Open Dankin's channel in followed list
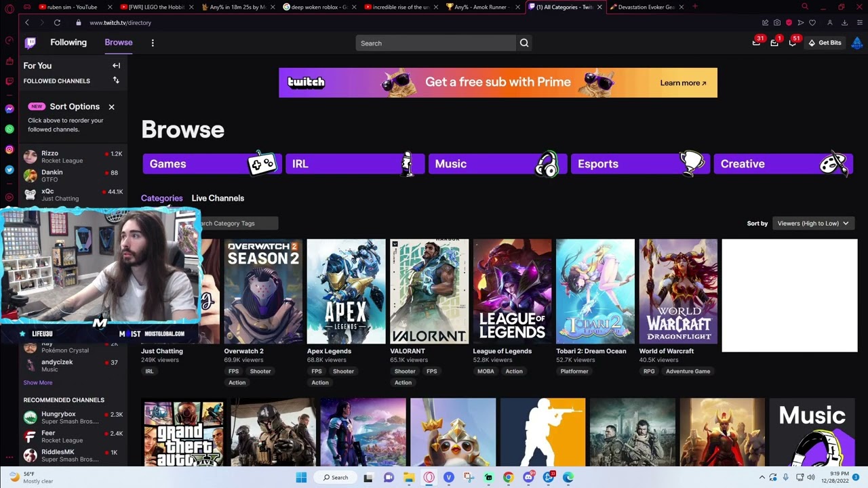868x488 pixels. point(73,176)
